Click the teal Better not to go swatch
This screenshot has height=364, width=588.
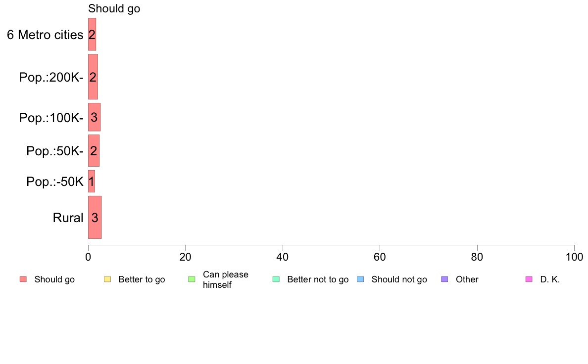point(276,279)
